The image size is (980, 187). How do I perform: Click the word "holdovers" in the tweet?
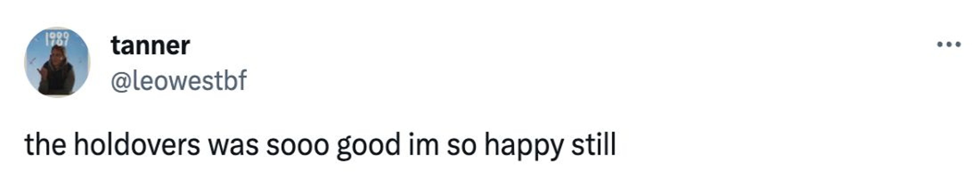pyautogui.click(x=137, y=145)
